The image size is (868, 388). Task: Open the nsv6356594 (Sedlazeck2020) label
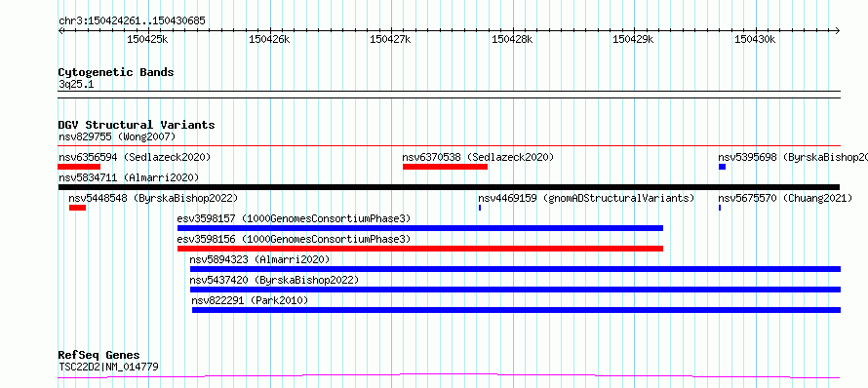click(135, 157)
